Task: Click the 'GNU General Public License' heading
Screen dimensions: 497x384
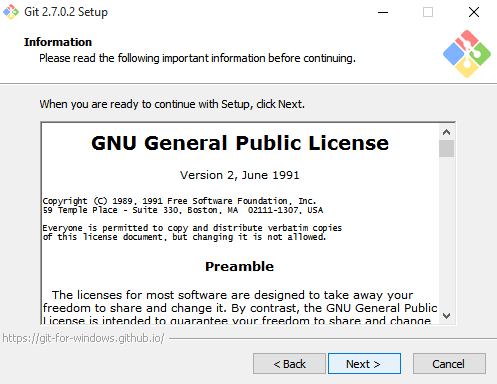Action: click(240, 143)
